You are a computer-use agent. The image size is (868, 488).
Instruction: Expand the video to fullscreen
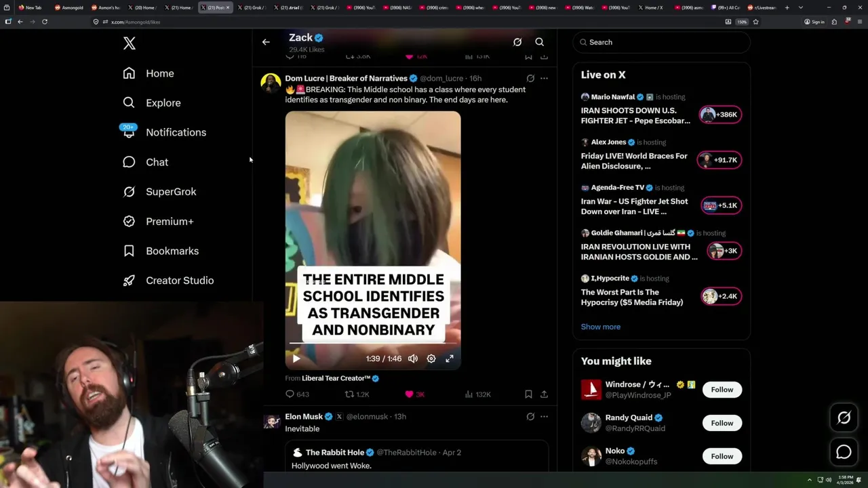450,359
